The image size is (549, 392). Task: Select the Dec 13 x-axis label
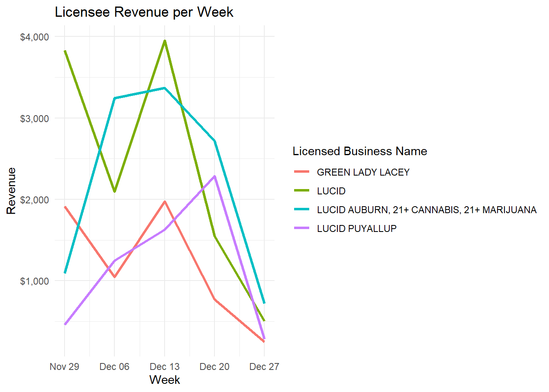[x=165, y=367]
